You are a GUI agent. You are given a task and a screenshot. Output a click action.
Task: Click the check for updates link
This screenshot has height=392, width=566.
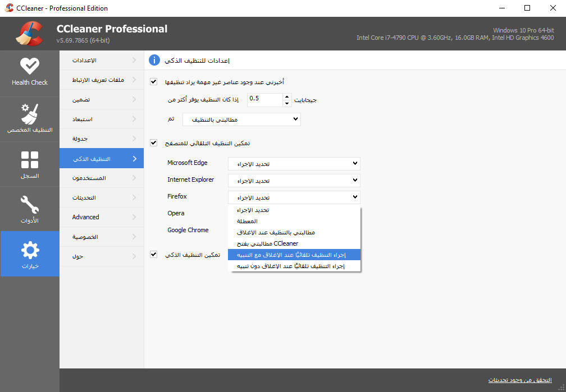(520, 380)
